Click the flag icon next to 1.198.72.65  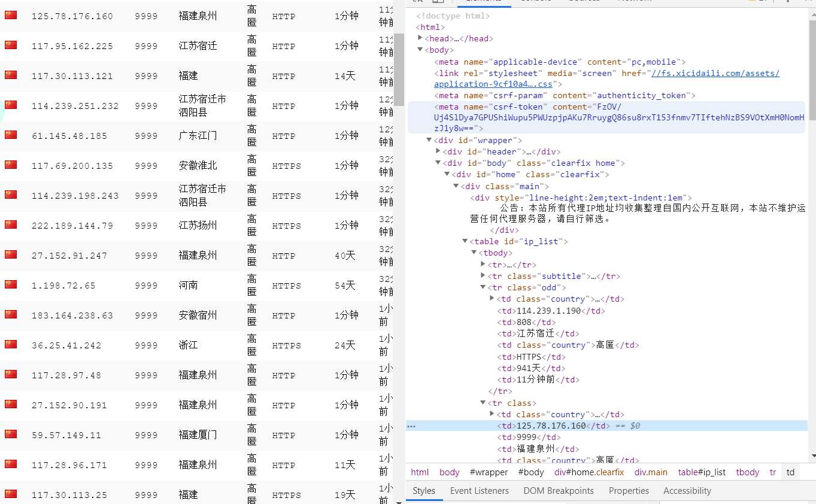10,286
